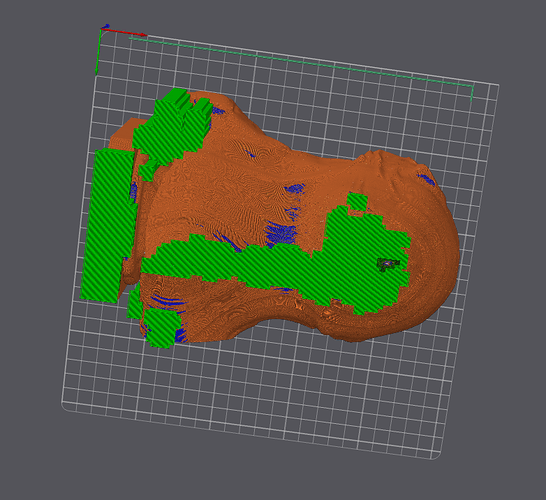Click the red X-axis arrow at the origin
546x500 pixels.
pyautogui.click(x=124, y=32)
